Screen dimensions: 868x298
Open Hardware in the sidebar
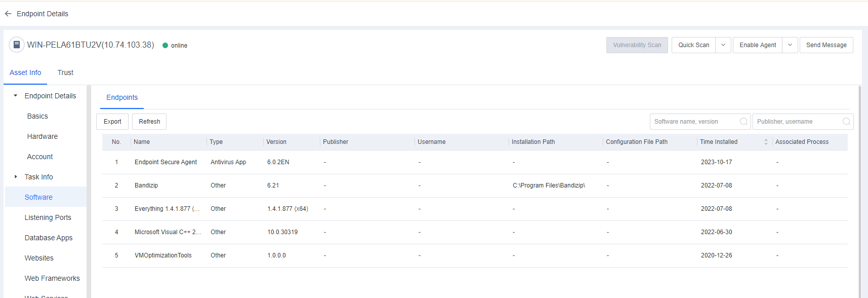[x=43, y=136]
